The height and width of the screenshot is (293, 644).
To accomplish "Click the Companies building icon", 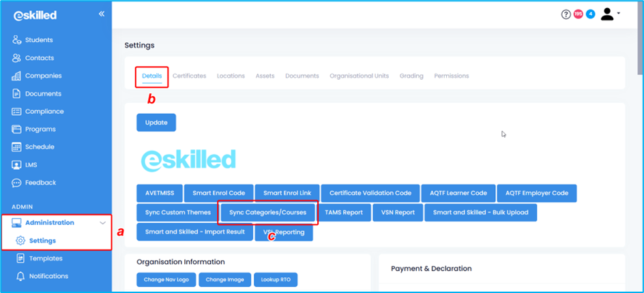I will pyautogui.click(x=16, y=76).
